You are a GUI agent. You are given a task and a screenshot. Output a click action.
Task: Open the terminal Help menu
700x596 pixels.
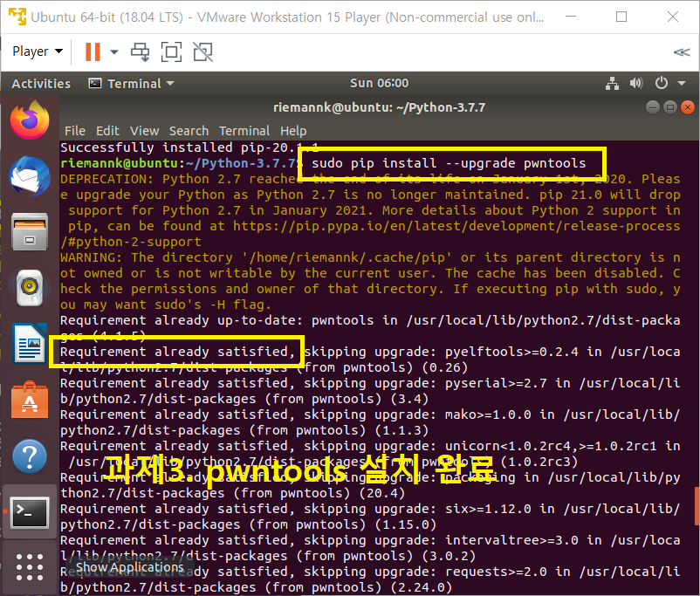click(293, 131)
